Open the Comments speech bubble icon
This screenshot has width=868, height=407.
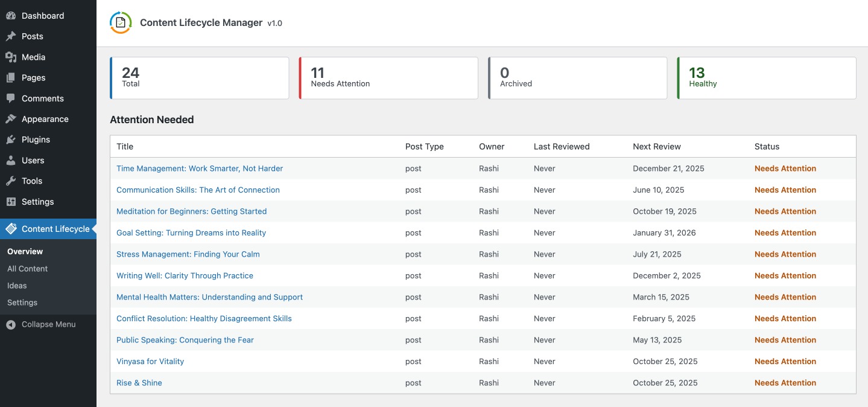coord(11,98)
